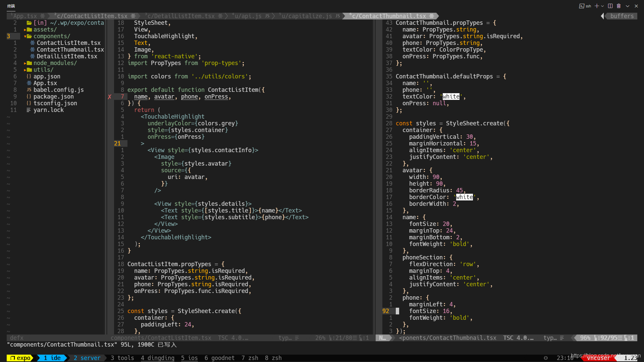Open the new terminal profile dropdown arrow
Viewport: 644px width, 362px height.
pos(602,6)
